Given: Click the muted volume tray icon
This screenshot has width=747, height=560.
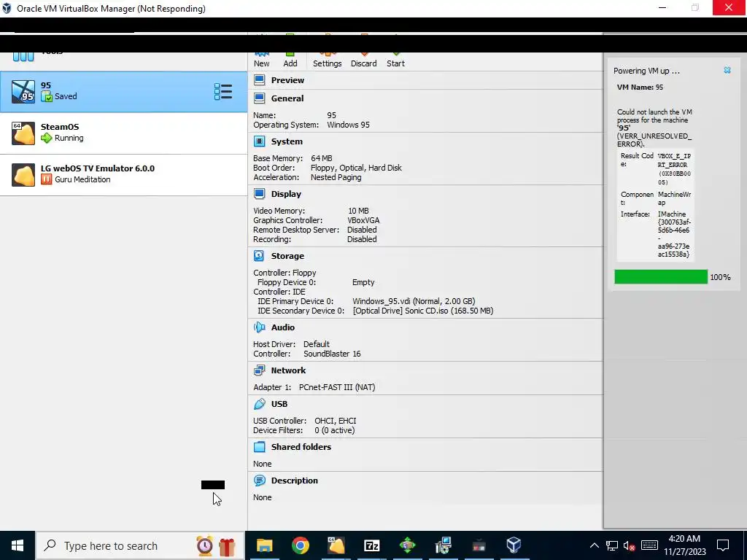Looking at the screenshot, I should click(x=629, y=545).
